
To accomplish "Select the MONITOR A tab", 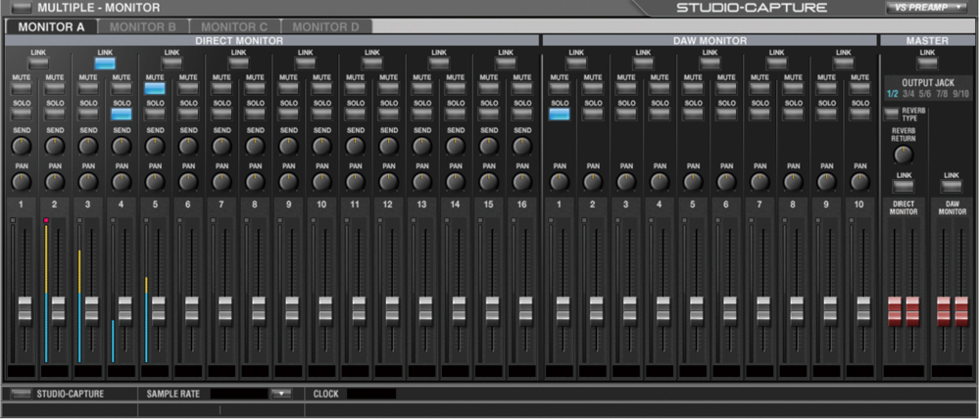I will 51,26.
